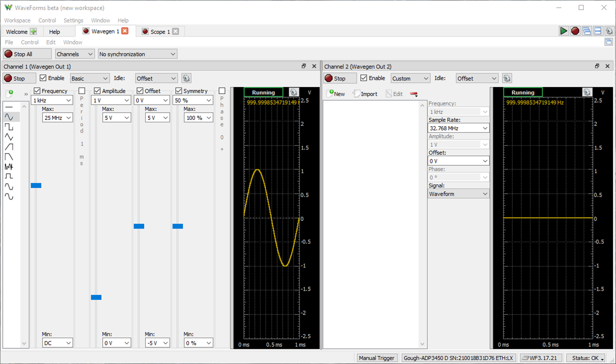Expand the double-chevron beside waveform list
Screen dimensions: 616x364
pyautogui.click(x=26, y=94)
